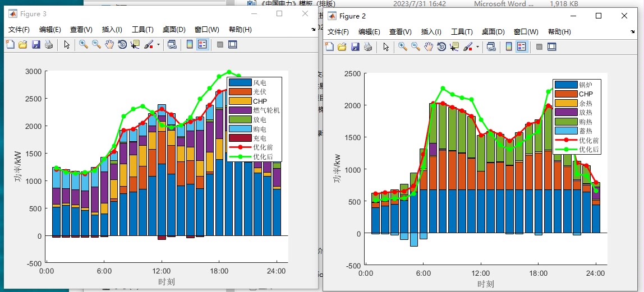Open 文件(F) menu in Figure 3
Viewport: 644px width, 292px height.
point(19,30)
